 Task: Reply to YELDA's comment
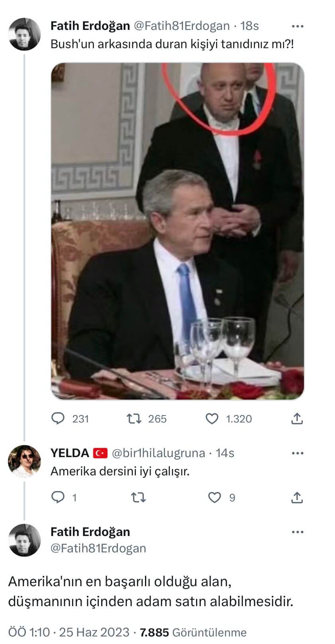[59, 498]
